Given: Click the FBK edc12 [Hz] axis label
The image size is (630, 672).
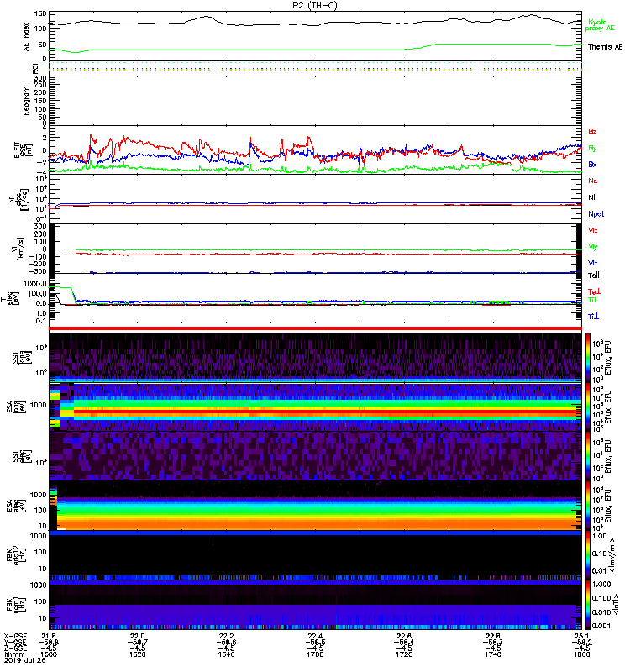Looking at the screenshot, I should (15, 555).
